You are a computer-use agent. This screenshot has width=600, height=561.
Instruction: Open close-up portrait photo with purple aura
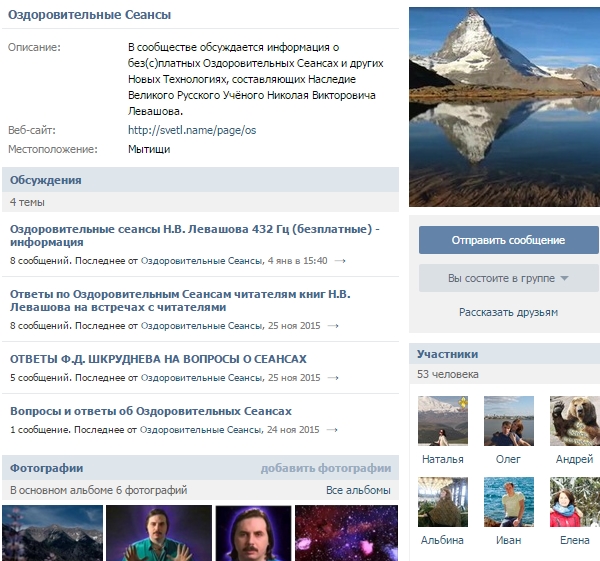pos(253,533)
